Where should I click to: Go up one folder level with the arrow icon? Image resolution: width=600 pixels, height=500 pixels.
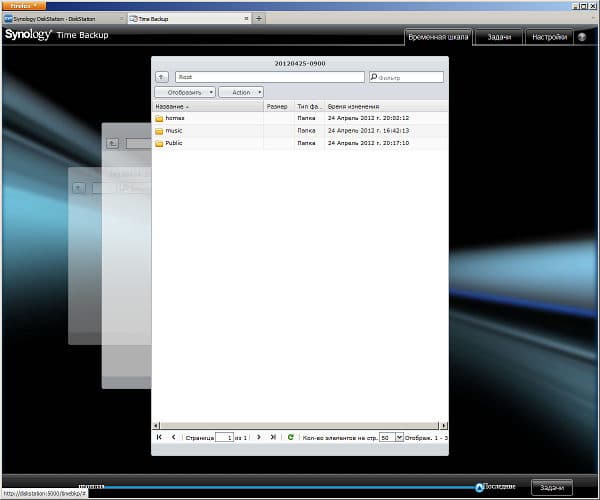pos(162,77)
